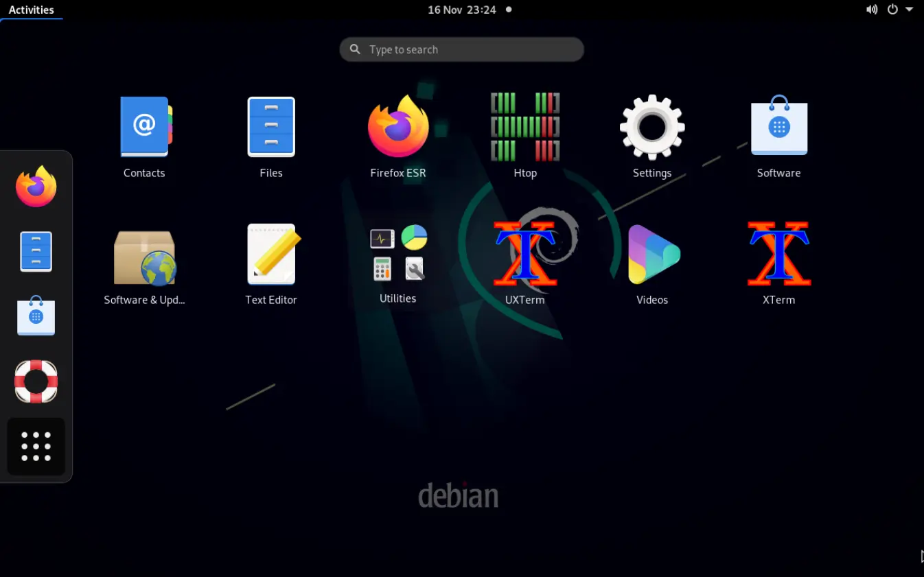Open the Contacts app
The height and width of the screenshot is (577, 924).
click(x=144, y=127)
